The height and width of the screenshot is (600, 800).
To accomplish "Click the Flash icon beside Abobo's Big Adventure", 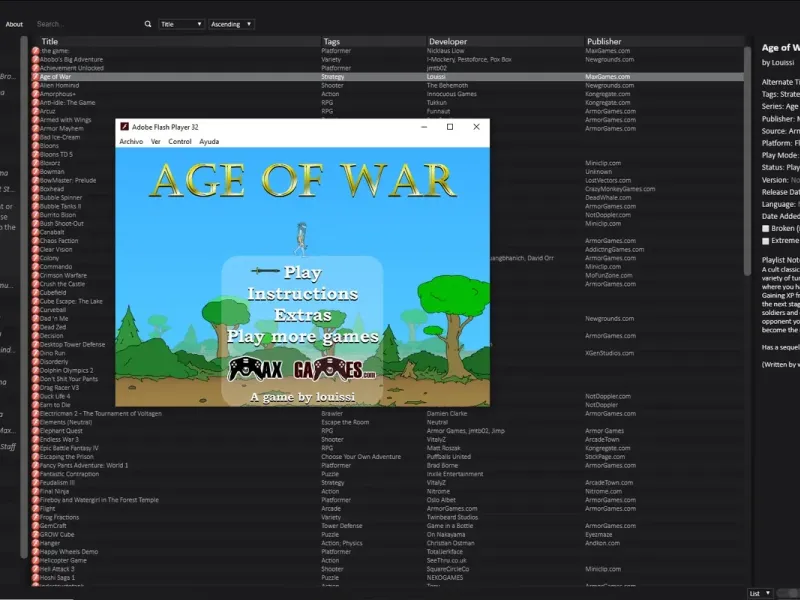I will (35, 59).
